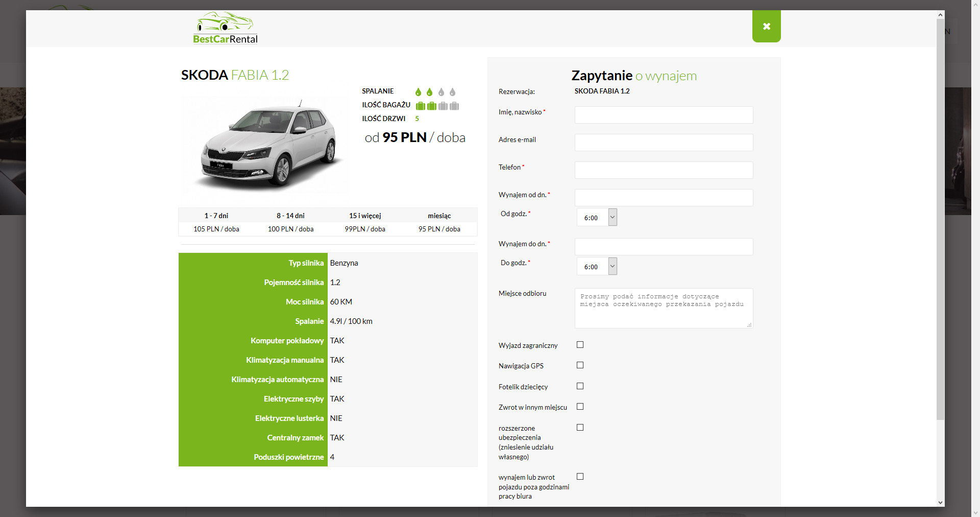Focus the Wynajem od dn. date field
This screenshot has width=980, height=517.
pos(664,198)
